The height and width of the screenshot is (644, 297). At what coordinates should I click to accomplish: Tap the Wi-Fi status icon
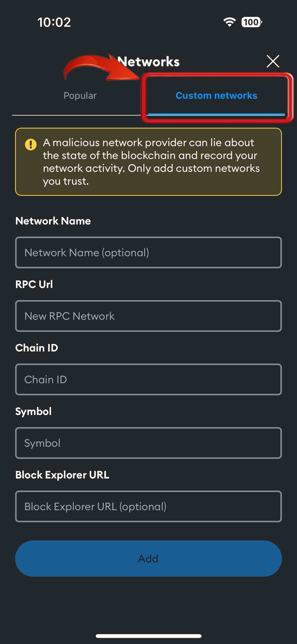point(229,22)
